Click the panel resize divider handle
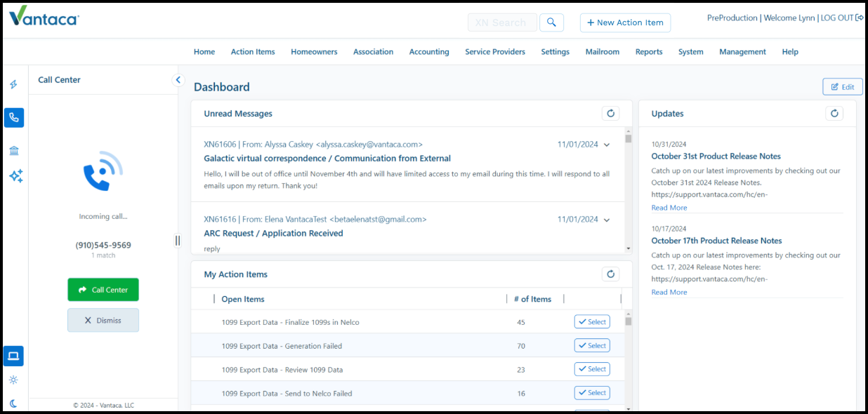868x414 pixels. [178, 241]
